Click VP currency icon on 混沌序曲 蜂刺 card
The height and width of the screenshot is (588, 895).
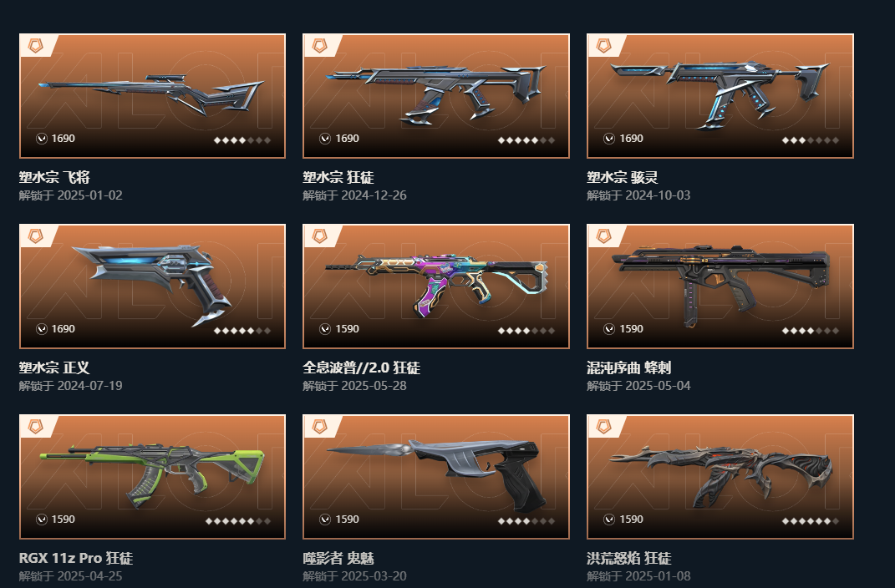point(609,329)
